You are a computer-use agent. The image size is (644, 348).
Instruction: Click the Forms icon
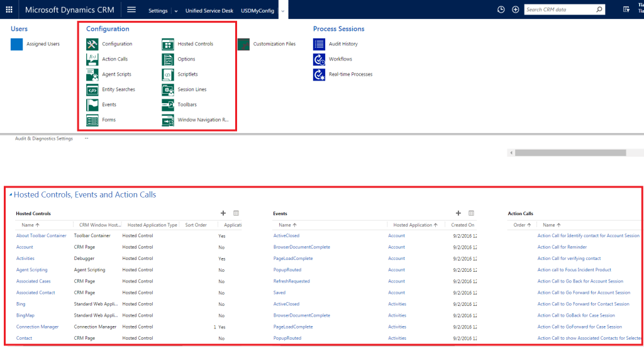tap(92, 120)
